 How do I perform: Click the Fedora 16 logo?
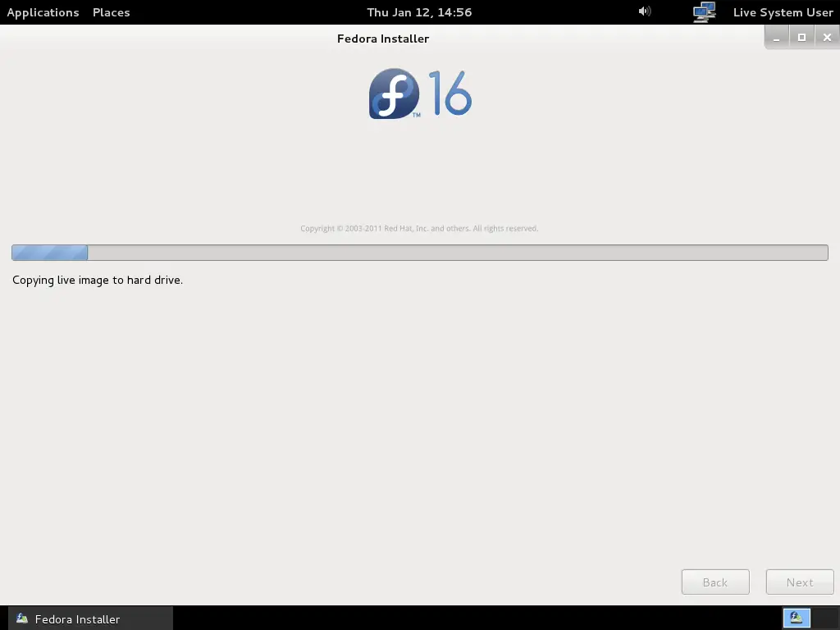(420, 94)
